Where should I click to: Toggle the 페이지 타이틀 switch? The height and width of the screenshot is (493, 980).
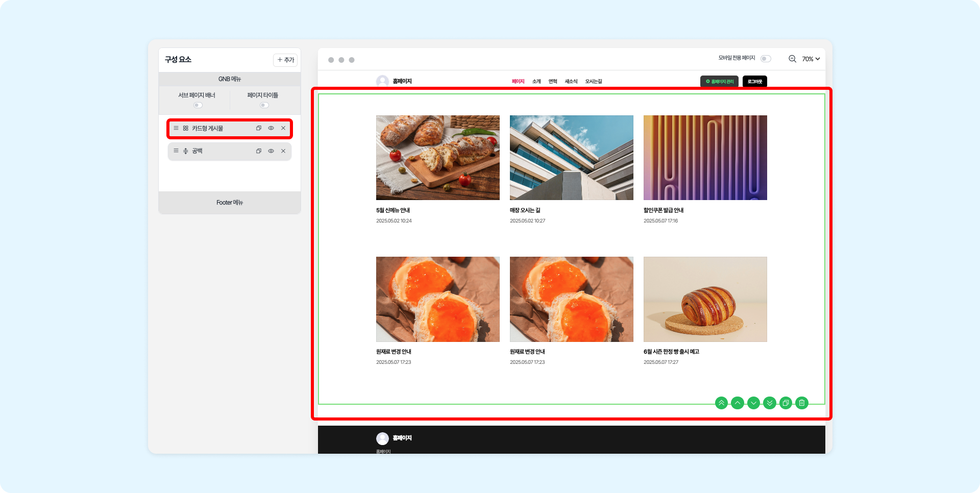pos(264,105)
